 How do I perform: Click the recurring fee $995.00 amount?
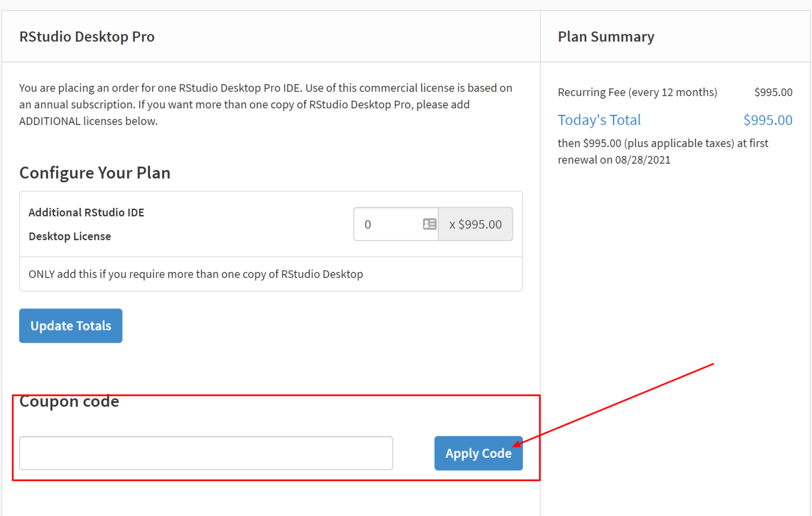click(773, 92)
